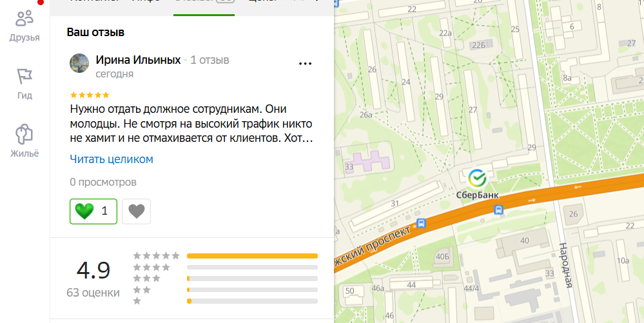The width and height of the screenshot is (644, 323).
Task: Toggle the gray heart dislike button
Action: pos(137,211)
